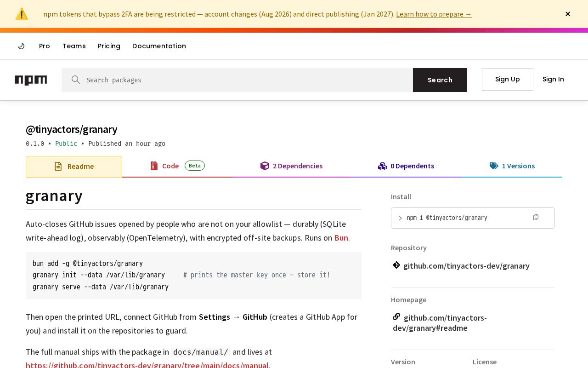Image resolution: width=588 pixels, height=368 pixels.
Task: Open the 1 Versions tab
Action: coord(512,166)
